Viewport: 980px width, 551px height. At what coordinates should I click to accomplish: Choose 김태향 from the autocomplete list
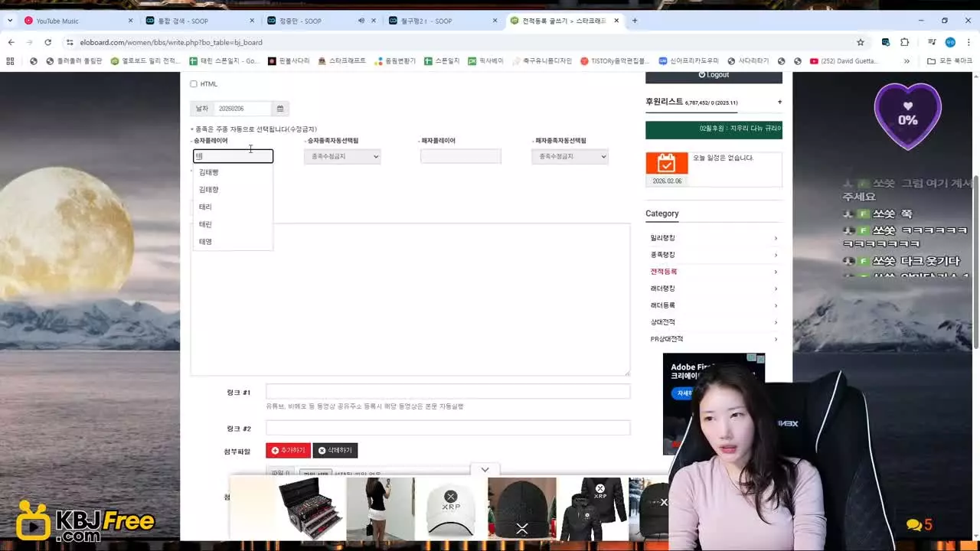tap(233, 190)
